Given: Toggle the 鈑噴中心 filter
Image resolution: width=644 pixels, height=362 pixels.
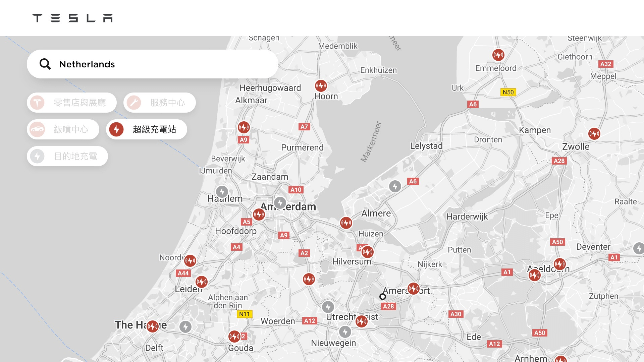Looking at the screenshot, I should tap(63, 129).
